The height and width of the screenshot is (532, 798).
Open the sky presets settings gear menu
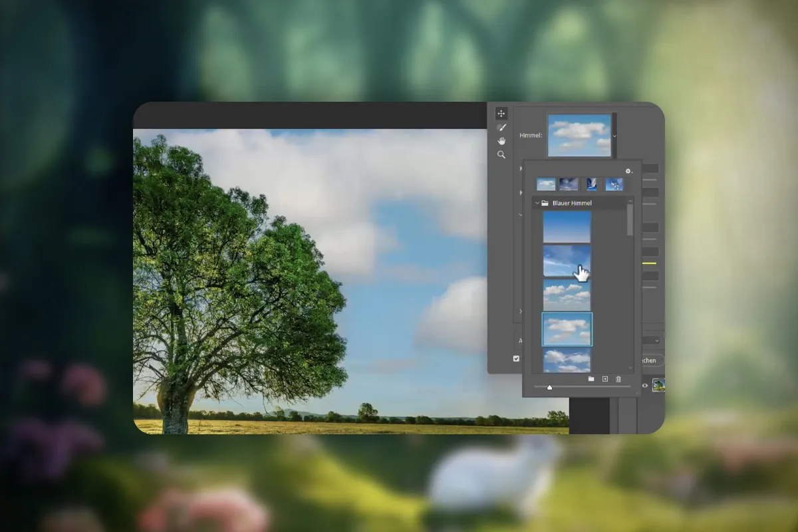[x=628, y=171]
